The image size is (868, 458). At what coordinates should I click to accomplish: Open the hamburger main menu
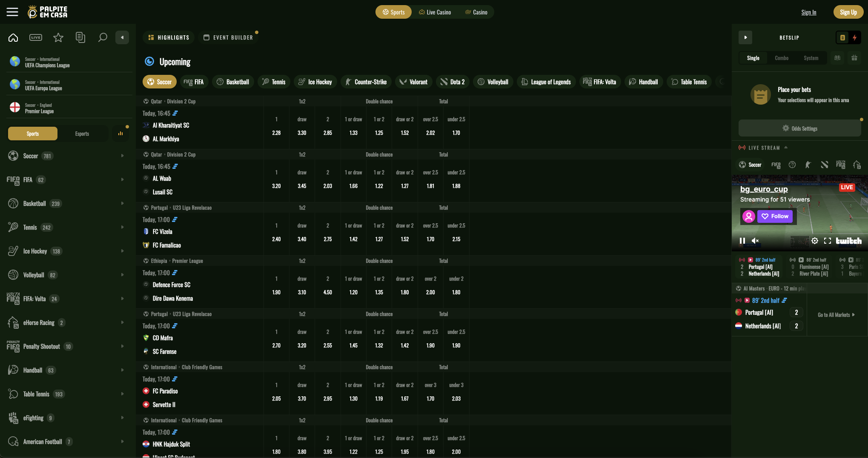(x=12, y=12)
